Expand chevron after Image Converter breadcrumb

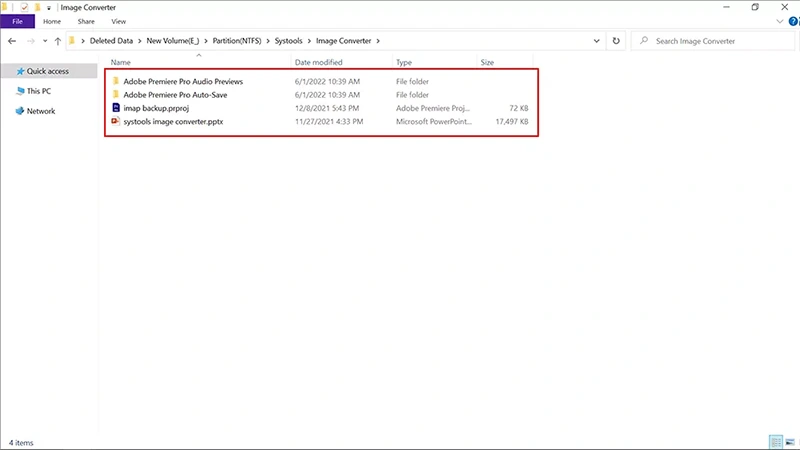pyautogui.click(x=378, y=41)
